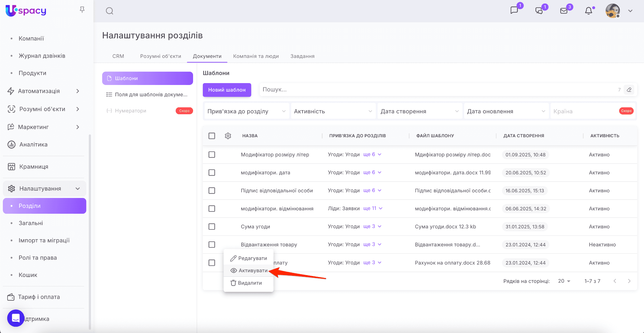The width and height of the screenshot is (644, 333).
Task: Clear filters with the eraser icon
Action: (629, 90)
